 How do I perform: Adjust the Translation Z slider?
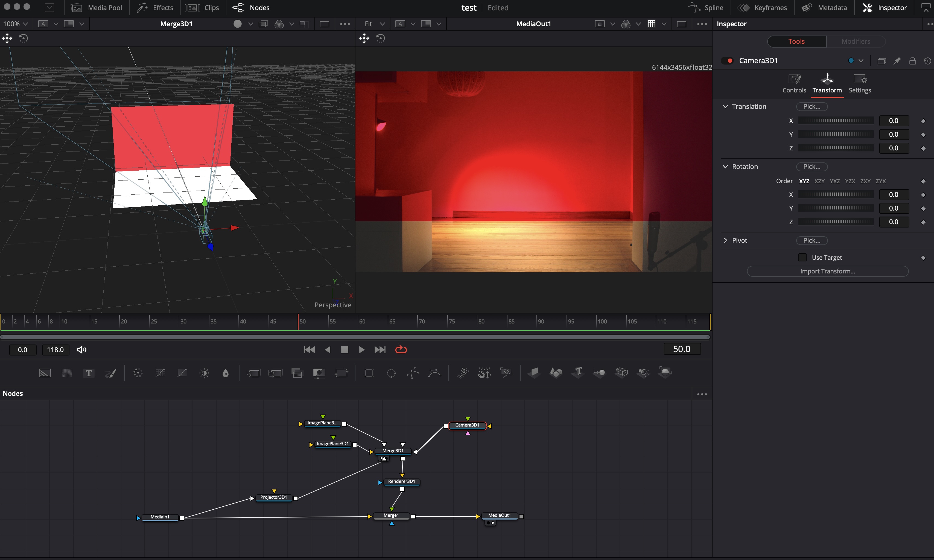pyautogui.click(x=836, y=148)
